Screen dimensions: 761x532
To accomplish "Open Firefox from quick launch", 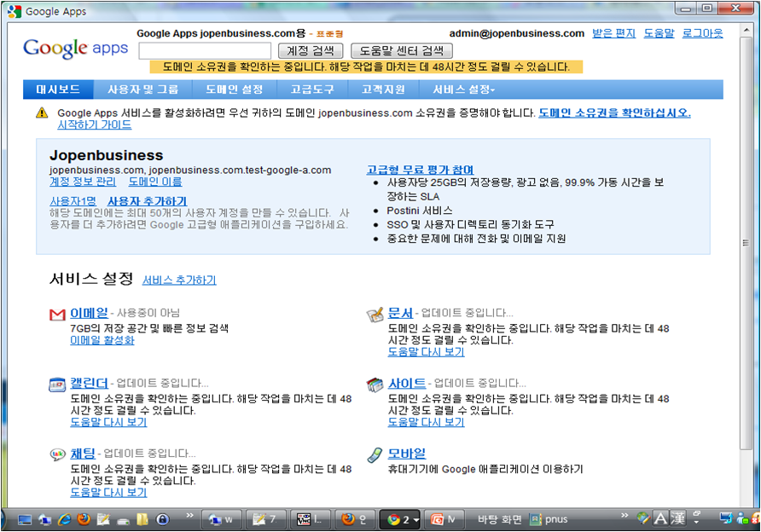I will pos(84,519).
